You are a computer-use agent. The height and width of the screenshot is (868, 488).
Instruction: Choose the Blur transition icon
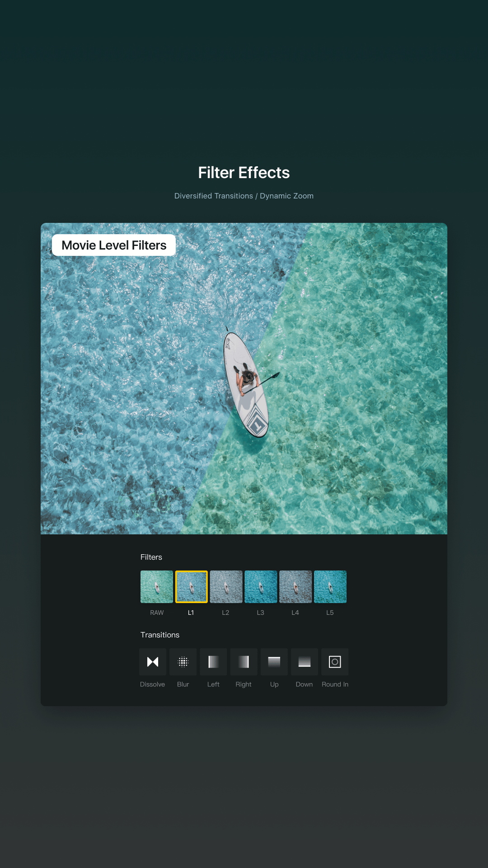pyautogui.click(x=183, y=662)
